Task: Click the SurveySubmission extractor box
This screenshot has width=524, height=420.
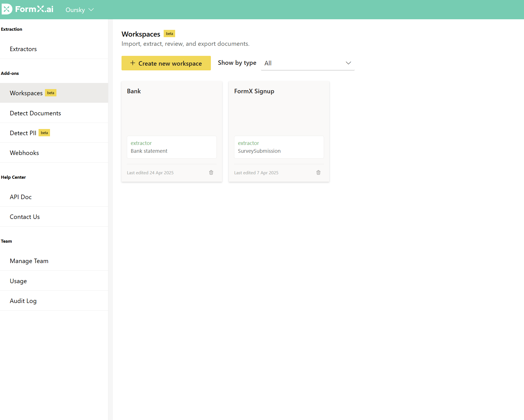Action: click(279, 147)
